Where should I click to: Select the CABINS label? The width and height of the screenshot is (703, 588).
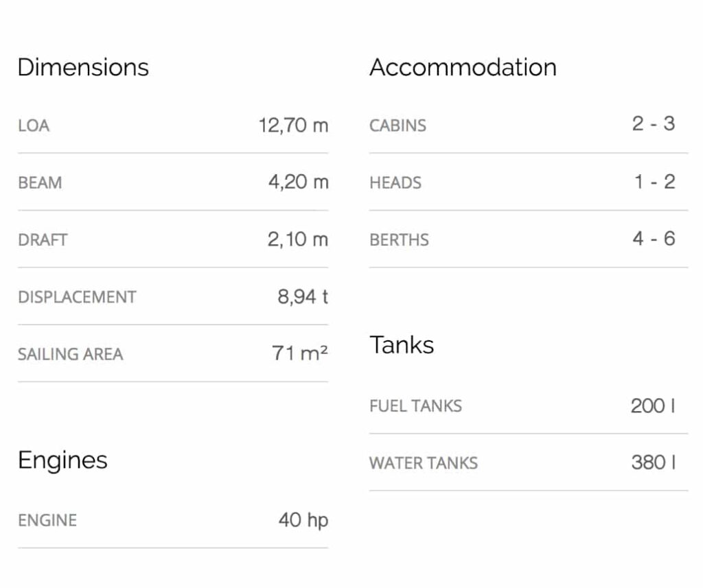[x=397, y=126]
